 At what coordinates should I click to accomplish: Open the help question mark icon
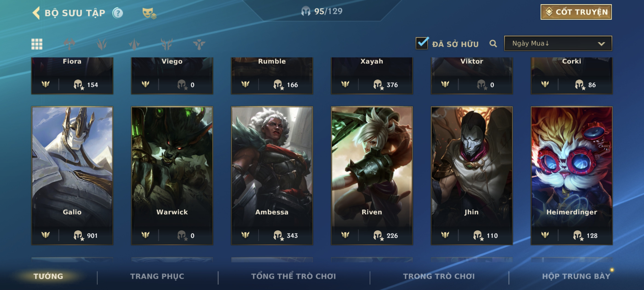point(118,13)
